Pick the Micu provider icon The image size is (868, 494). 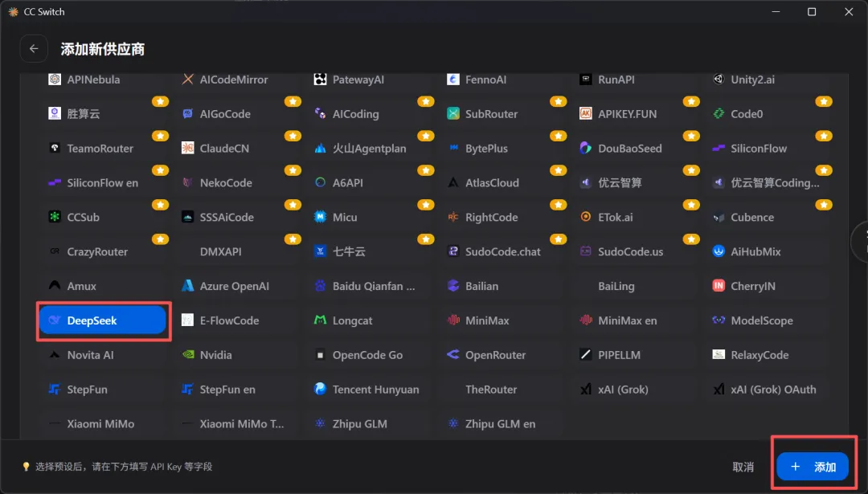click(x=320, y=217)
